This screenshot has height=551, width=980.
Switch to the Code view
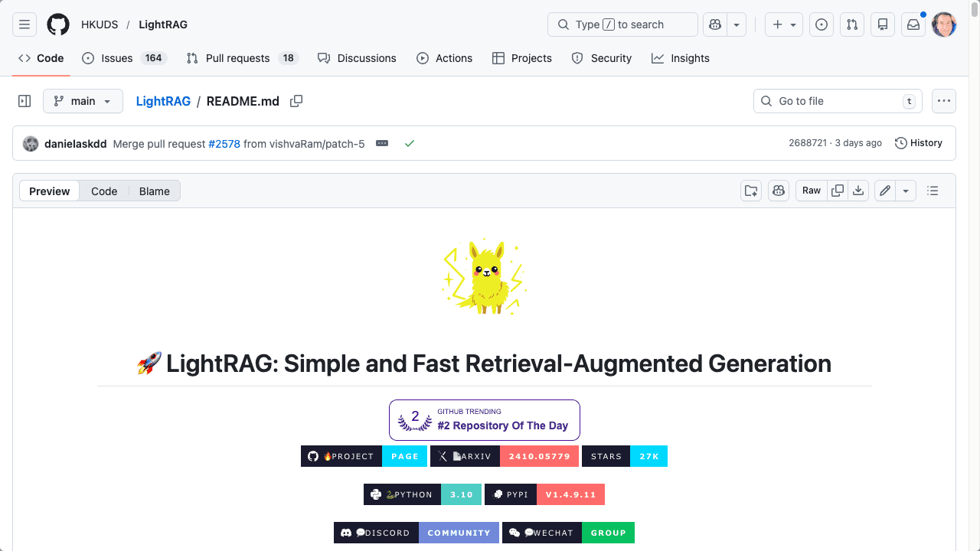104,191
